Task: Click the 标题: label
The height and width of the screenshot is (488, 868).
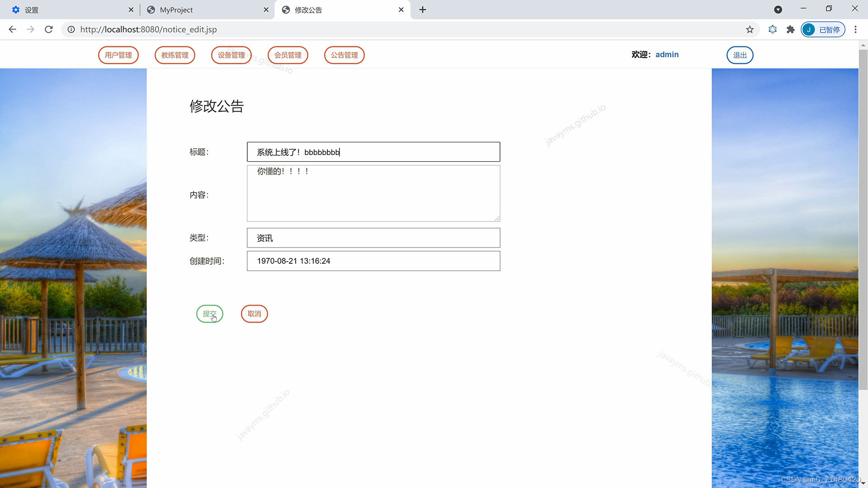Action: coord(199,152)
